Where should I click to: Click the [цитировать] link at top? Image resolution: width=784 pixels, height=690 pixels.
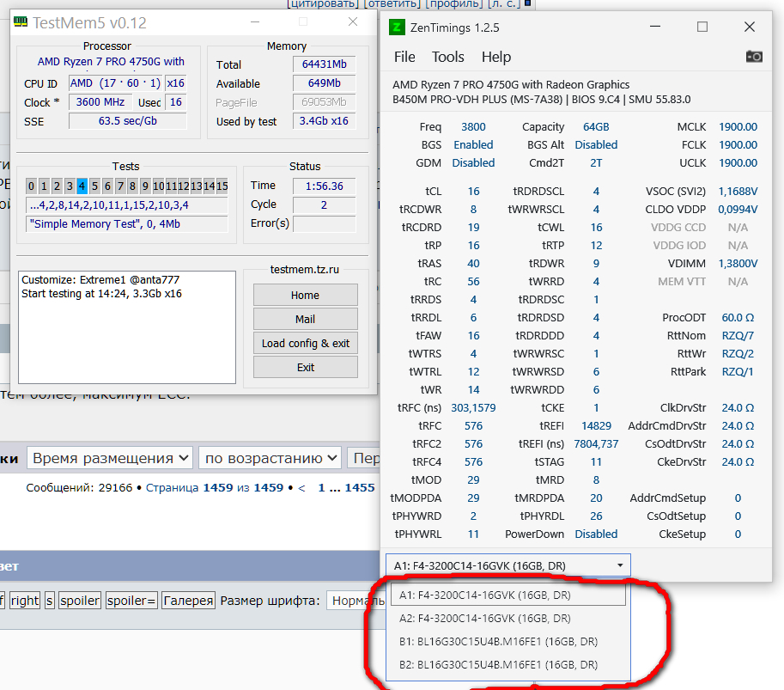[x=323, y=4]
